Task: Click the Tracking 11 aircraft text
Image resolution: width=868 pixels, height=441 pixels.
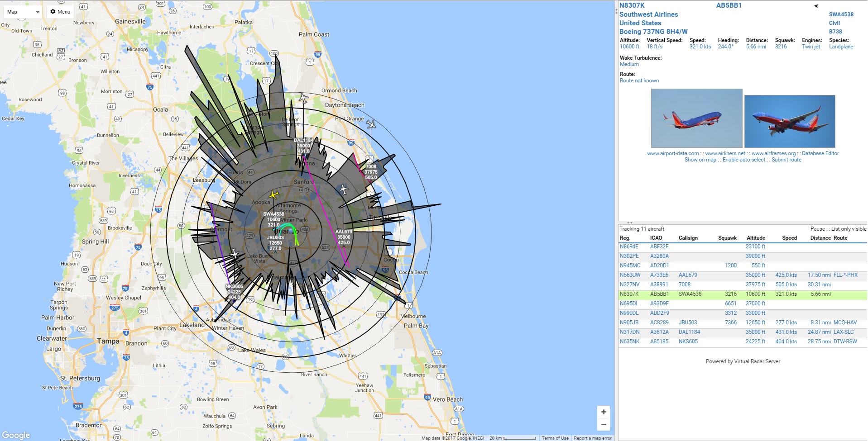Action: point(642,229)
